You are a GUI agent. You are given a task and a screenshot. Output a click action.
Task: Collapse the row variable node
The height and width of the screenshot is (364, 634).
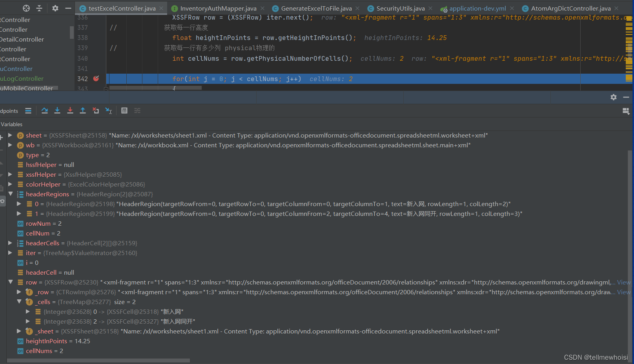tap(10, 282)
